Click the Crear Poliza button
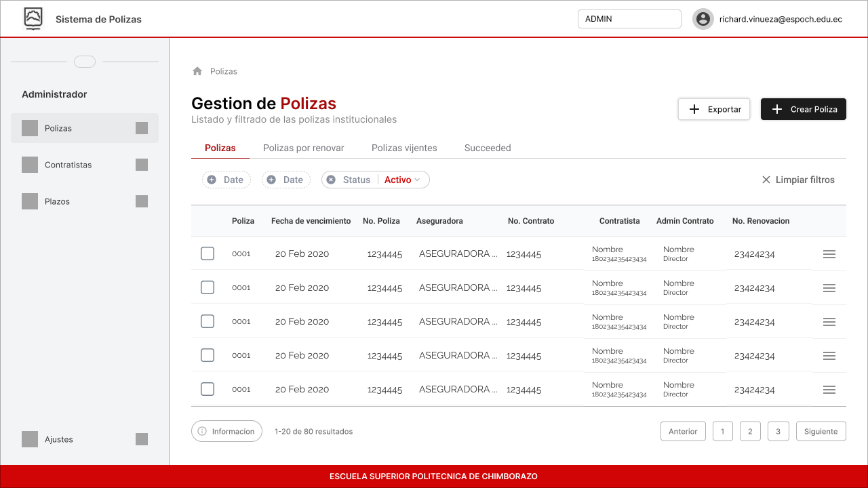 pos(803,109)
